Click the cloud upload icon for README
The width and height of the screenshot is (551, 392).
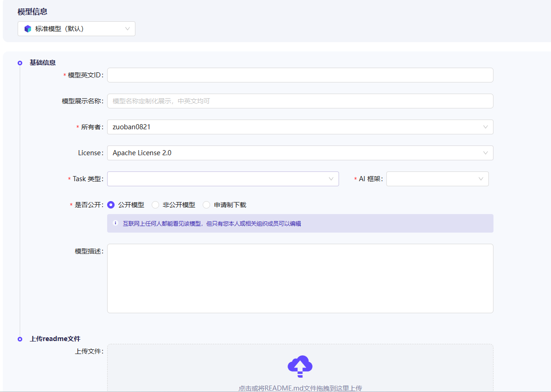coord(300,367)
